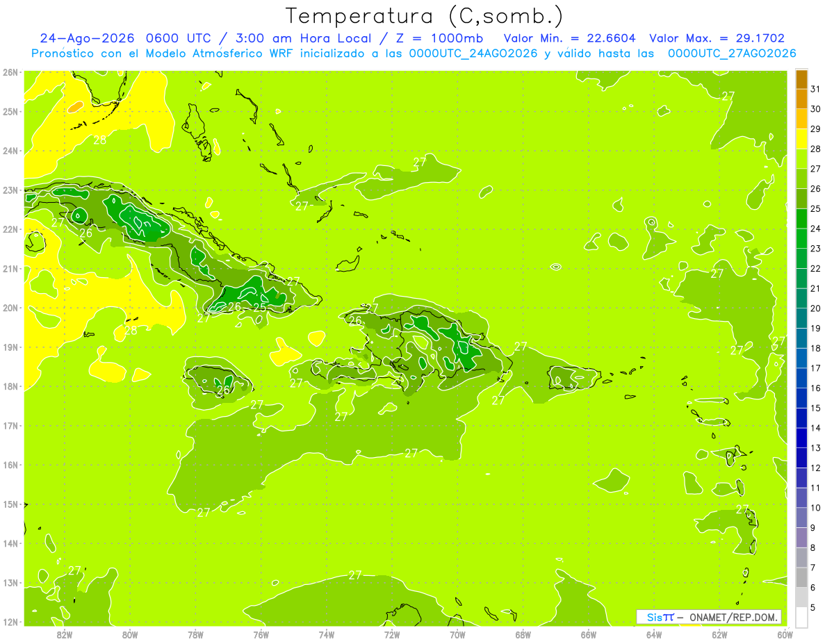Screen dimensions: 834x644
Task: Click the 15N latitude label
Action: coord(10,504)
